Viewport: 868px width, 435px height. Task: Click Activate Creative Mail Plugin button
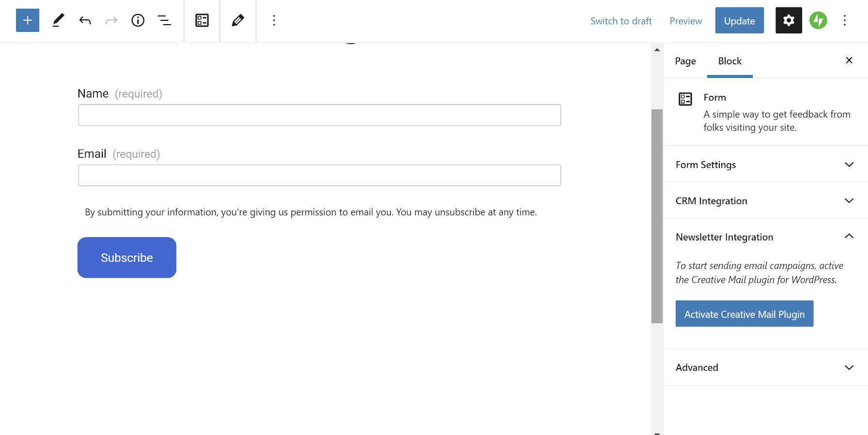coord(744,314)
